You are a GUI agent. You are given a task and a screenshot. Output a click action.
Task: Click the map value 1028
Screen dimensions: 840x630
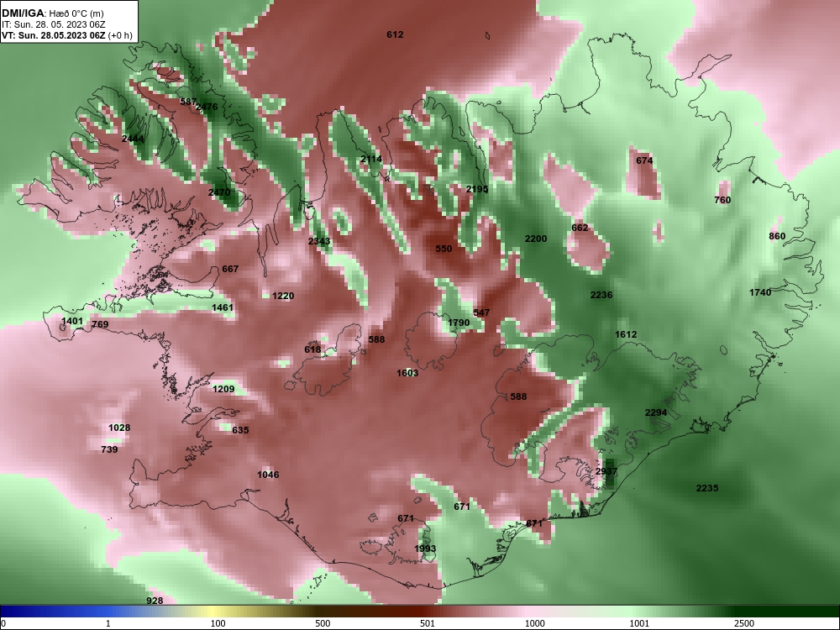[119, 428]
